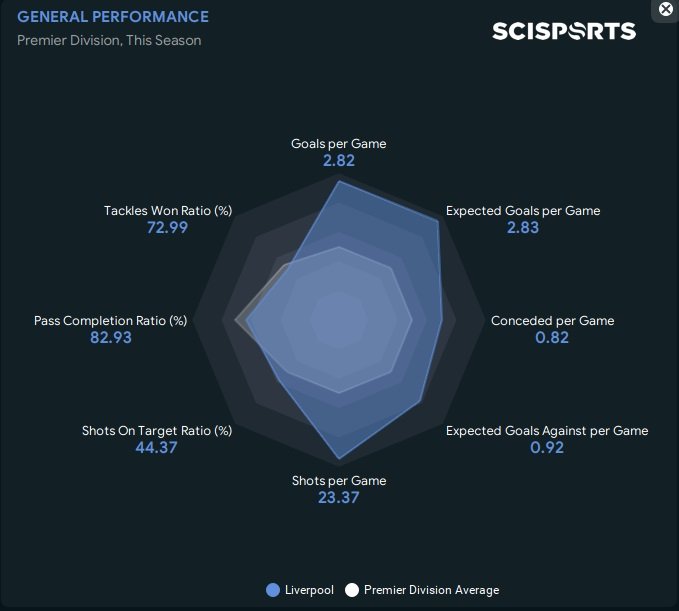Click the SciSports logo
679x611 pixels.
pyautogui.click(x=563, y=31)
